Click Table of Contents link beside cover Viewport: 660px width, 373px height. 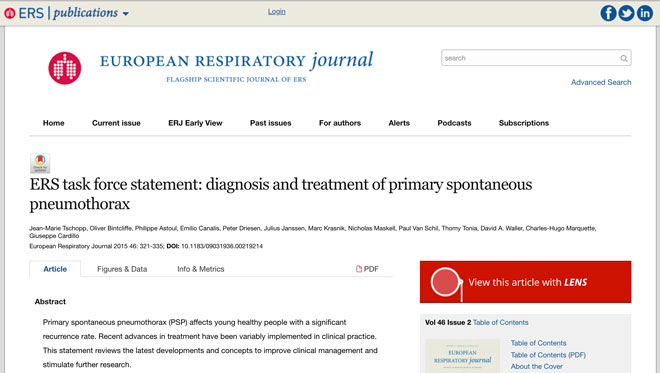pos(538,343)
